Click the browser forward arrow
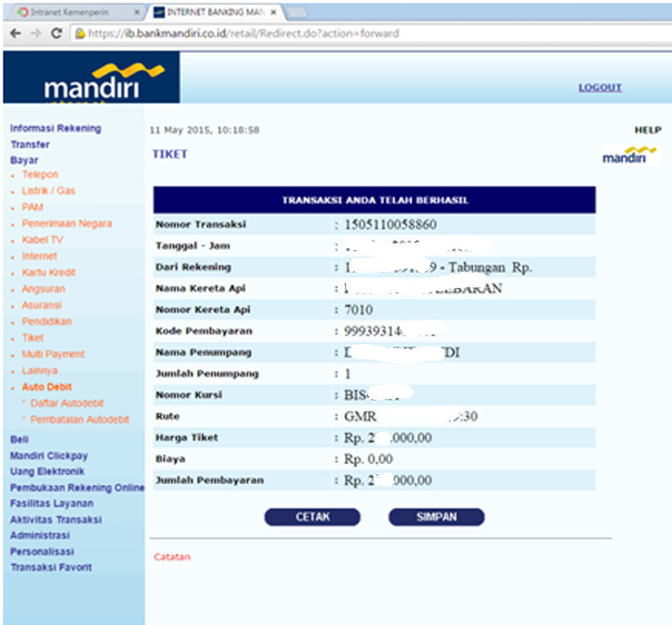The height and width of the screenshot is (625, 672). [36, 33]
